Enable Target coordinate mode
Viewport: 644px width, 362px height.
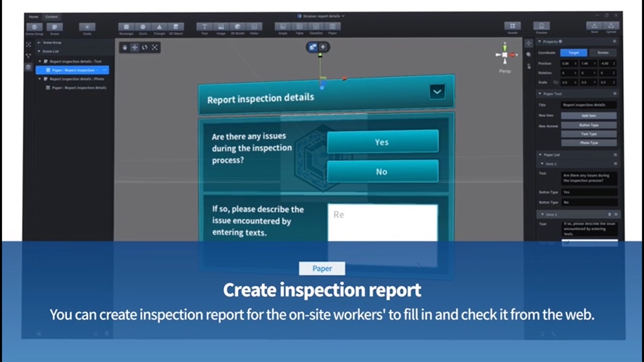click(574, 53)
